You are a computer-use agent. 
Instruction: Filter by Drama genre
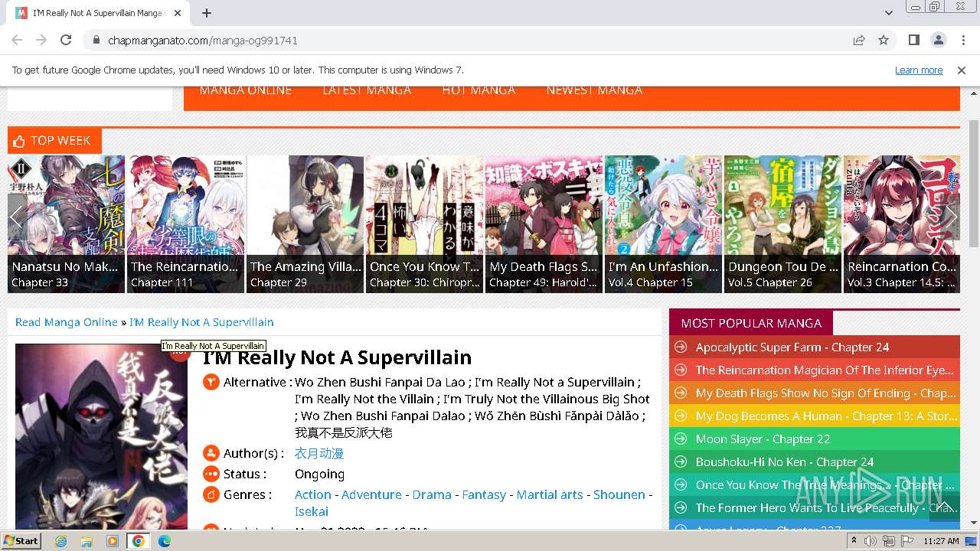coord(432,495)
